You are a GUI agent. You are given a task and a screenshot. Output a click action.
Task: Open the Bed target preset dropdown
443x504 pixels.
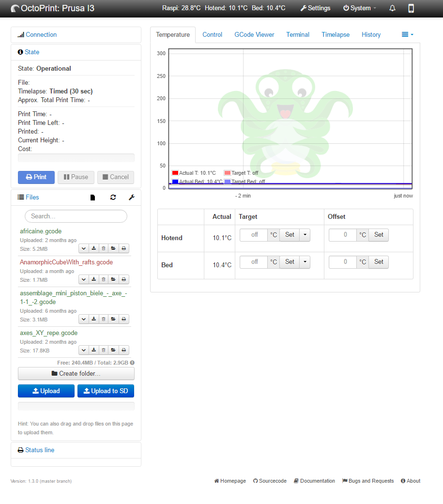tap(305, 262)
